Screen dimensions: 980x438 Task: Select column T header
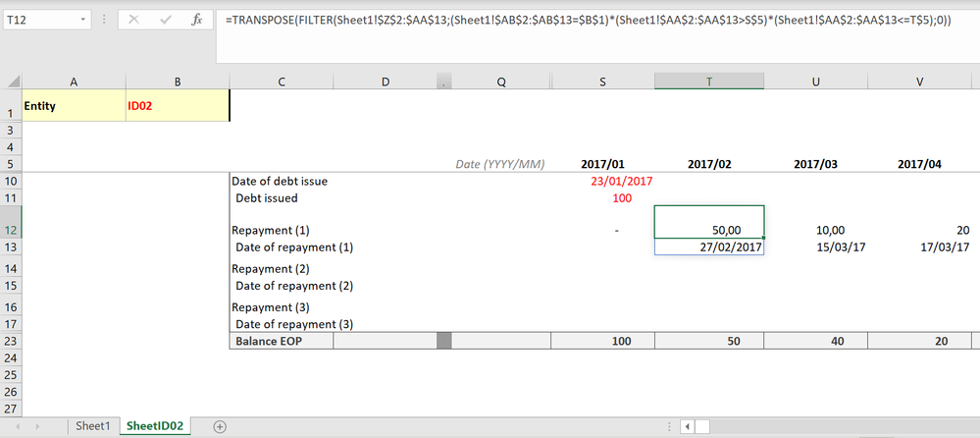click(708, 82)
